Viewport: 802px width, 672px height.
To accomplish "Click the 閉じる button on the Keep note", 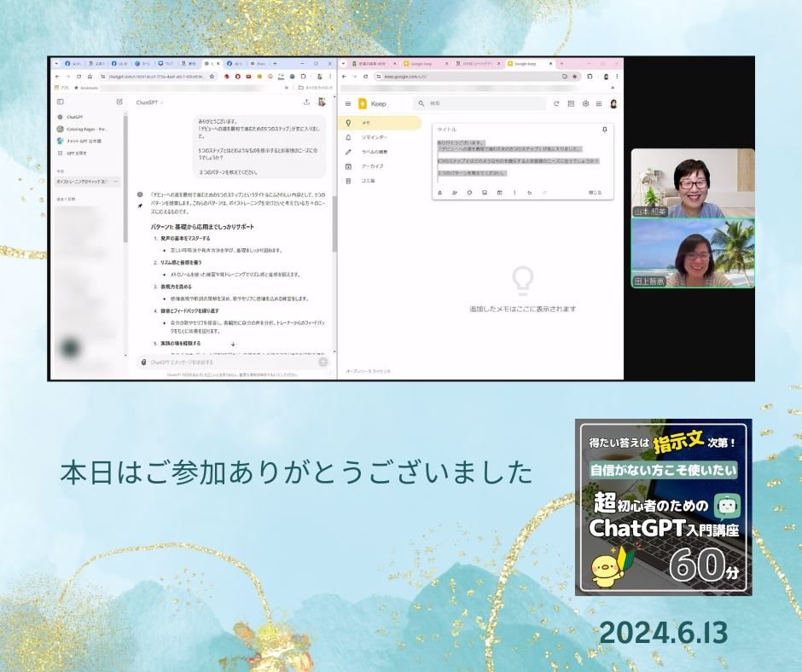I will tap(595, 193).
